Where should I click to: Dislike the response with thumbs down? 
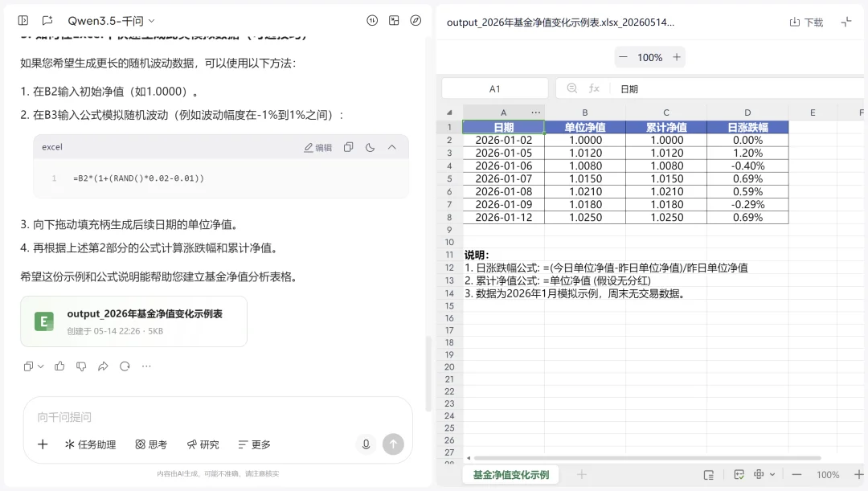(81, 366)
